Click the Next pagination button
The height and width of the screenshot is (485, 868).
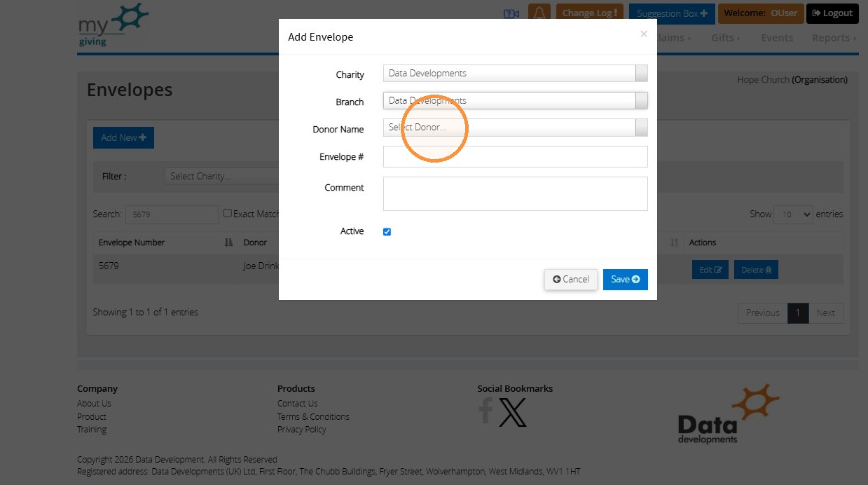point(825,313)
